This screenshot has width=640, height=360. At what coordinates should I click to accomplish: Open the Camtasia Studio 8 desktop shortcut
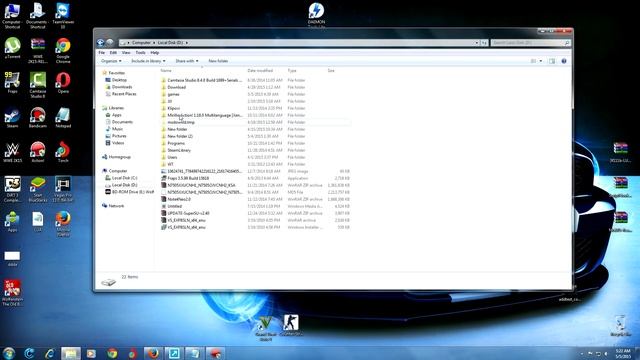pyautogui.click(x=38, y=85)
